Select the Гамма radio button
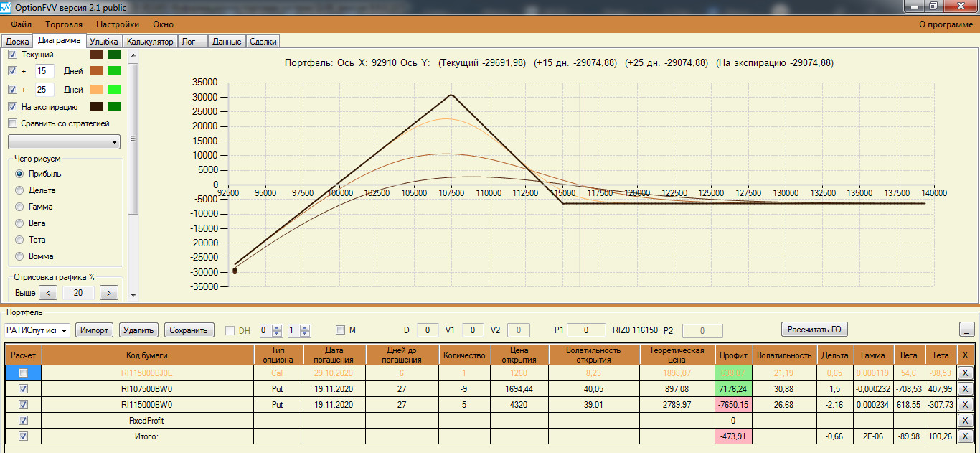This screenshot has width=980, height=453. point(19,207)
